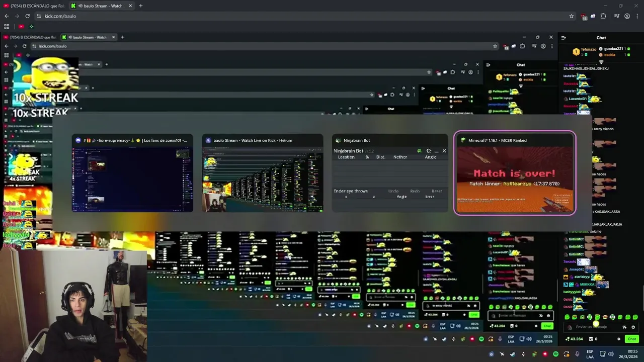Click the translate icon in the chat input
This screenshot has width=644, height=362.
pyautogui.click(x=624, y=327)
